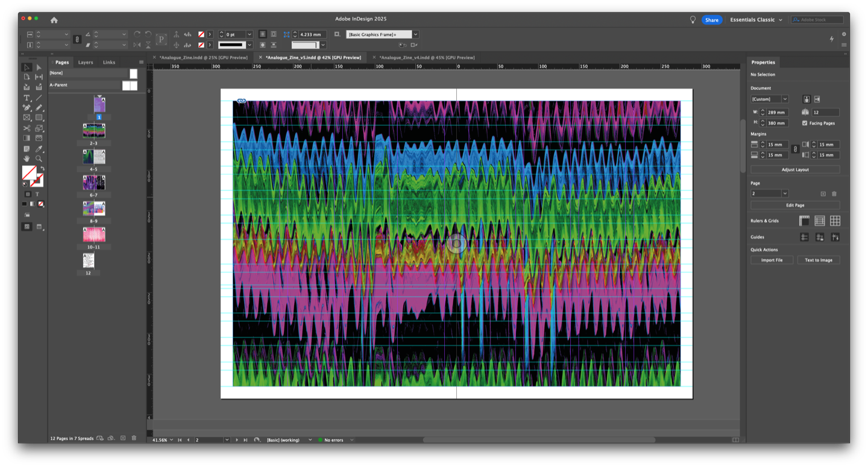The image size is (868, 467).
Task: Choose the Zoom tool in toolbox
Action: click(x=39, y=159)
